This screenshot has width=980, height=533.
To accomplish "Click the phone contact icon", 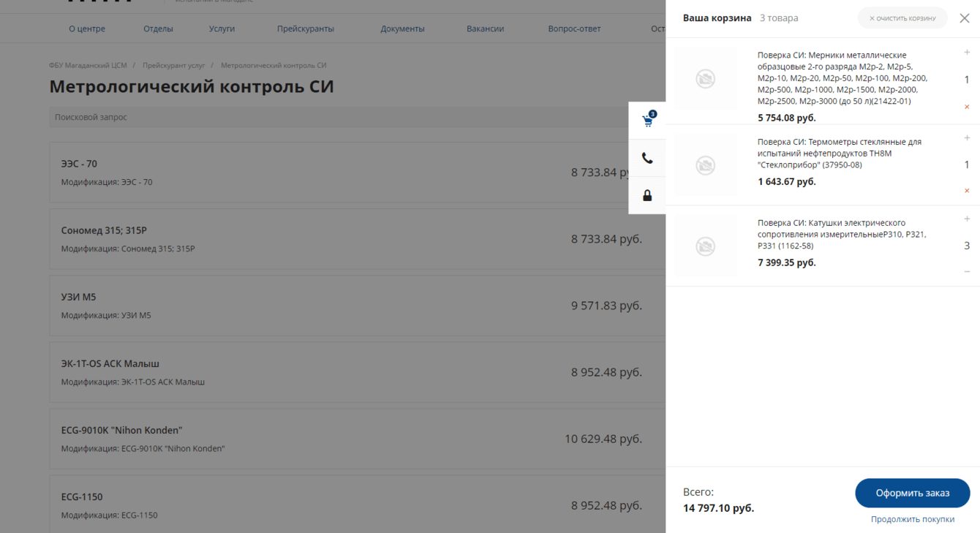I will (647, 158).
